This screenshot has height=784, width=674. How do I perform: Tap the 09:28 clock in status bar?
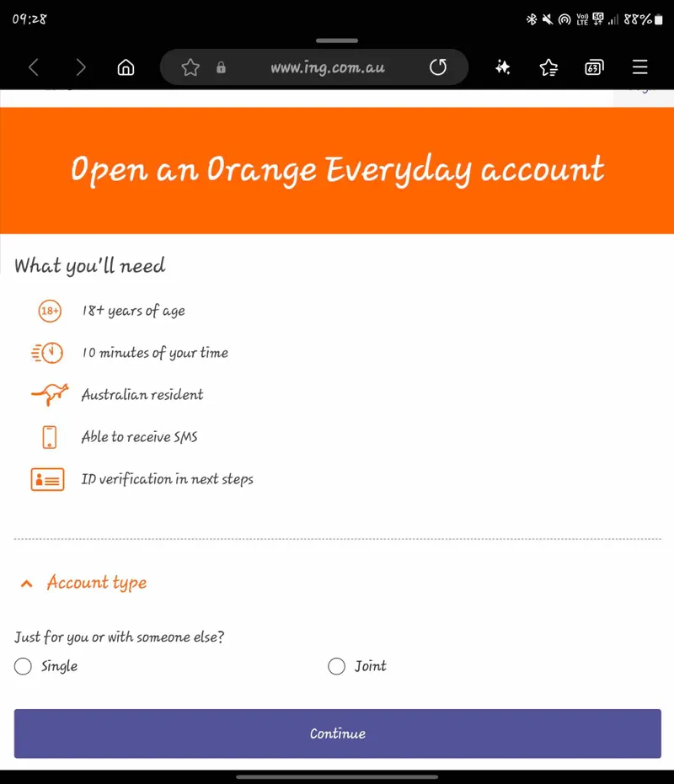[x=29, y=19]
